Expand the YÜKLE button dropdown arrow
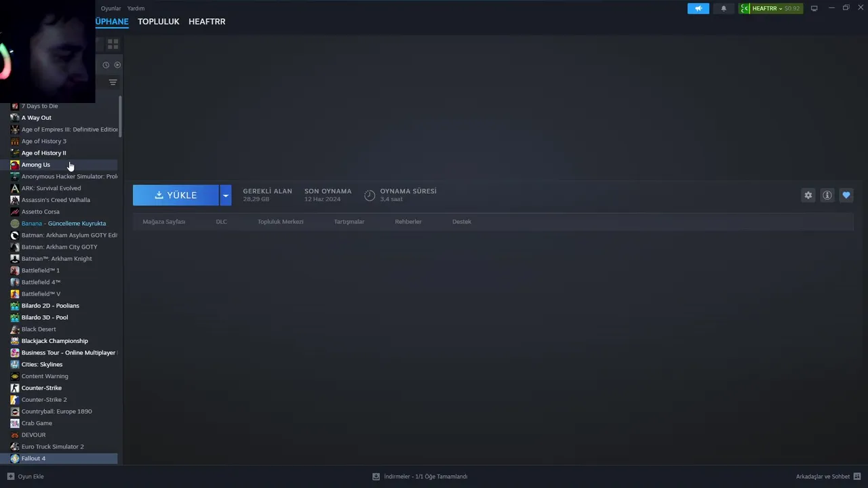The height and width of the screenshot is (488, 868). tap(226, 195)
